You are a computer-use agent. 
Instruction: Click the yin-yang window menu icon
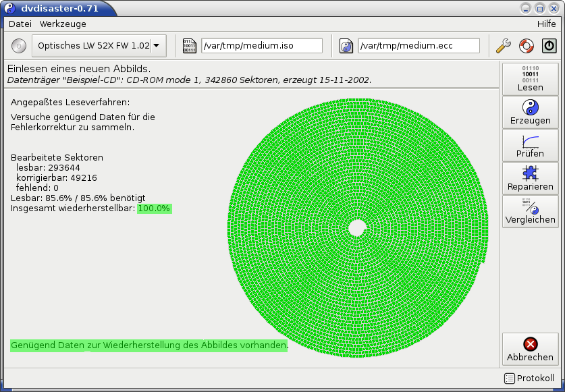click(10, 8)
